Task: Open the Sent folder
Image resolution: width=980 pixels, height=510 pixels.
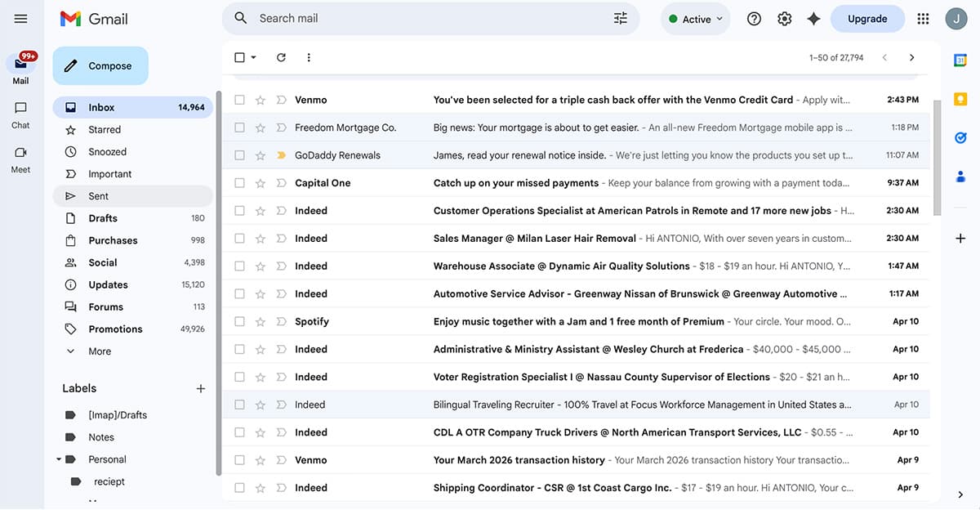Action: [132, 196]
